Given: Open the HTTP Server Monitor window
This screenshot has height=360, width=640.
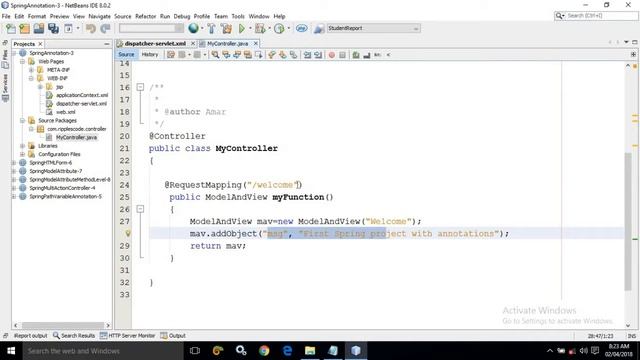Looking at the screenshot, I should tap(127, 336).
